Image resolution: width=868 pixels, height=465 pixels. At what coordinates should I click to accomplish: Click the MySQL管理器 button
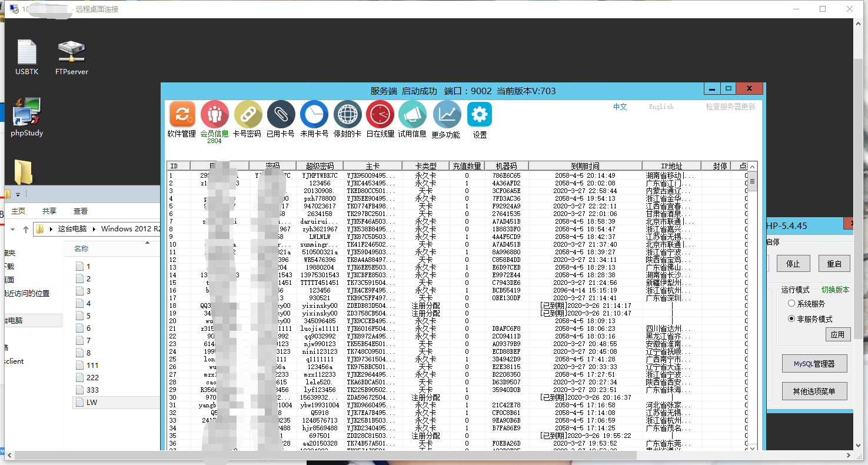(x=814, y=364)
